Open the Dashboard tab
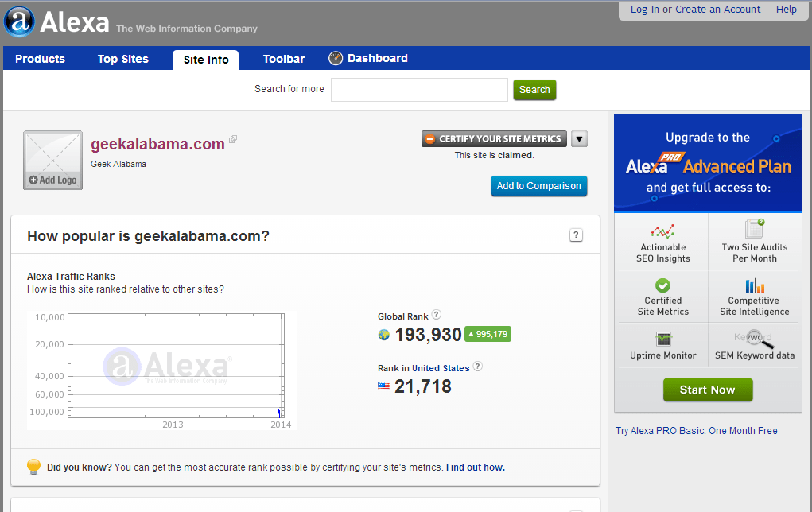The height and width of the screenshot is (512, 812). [378, 59]
